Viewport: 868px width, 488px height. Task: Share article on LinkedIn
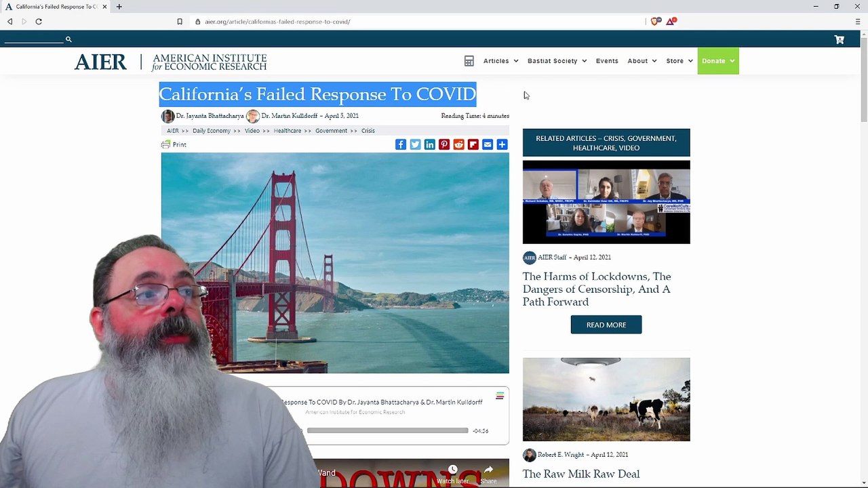(429, 144)
